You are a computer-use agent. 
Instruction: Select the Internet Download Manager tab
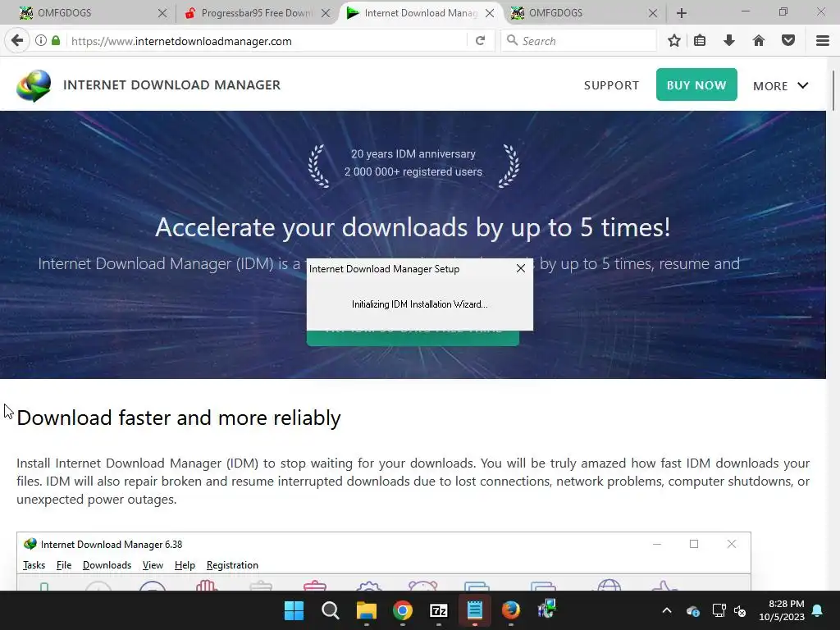click(x=420, y=13)
